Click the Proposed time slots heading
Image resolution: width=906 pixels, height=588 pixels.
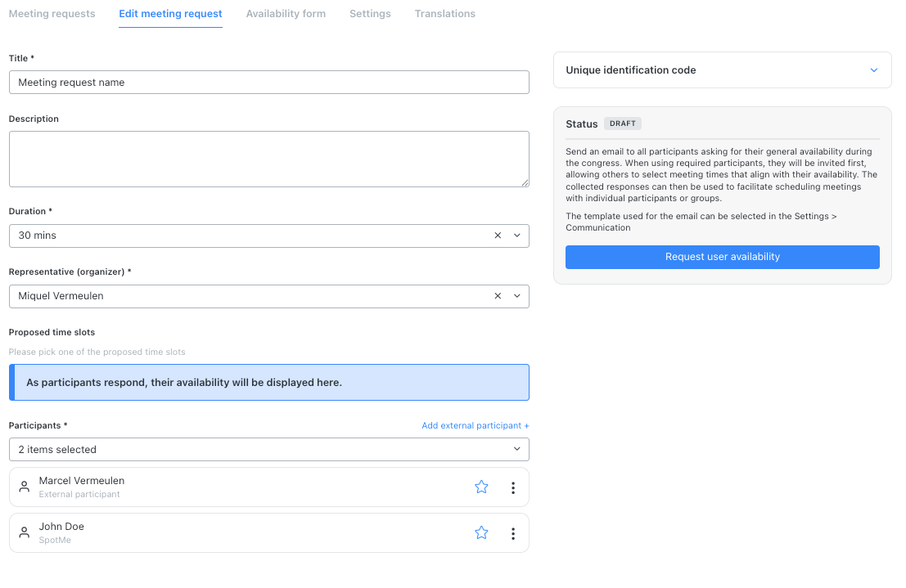pos(52,332)
